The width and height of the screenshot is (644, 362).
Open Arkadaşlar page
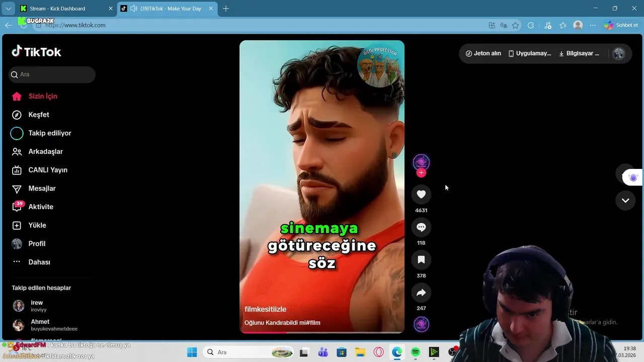tap(45, 151)
